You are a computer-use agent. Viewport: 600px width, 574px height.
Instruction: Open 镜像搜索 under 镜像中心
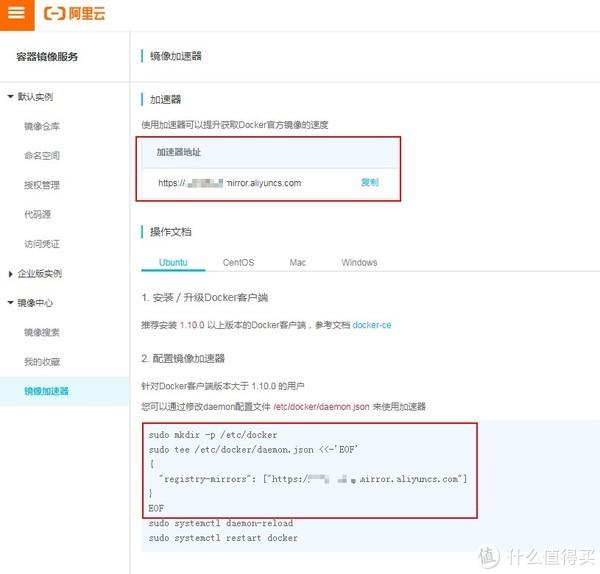[42, 332]
